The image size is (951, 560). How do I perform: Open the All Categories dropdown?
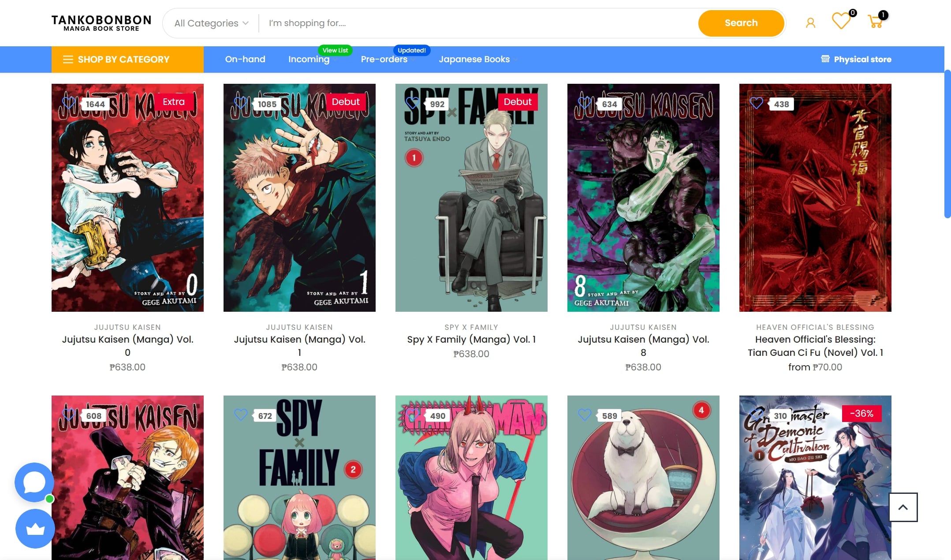coord(211,23)
